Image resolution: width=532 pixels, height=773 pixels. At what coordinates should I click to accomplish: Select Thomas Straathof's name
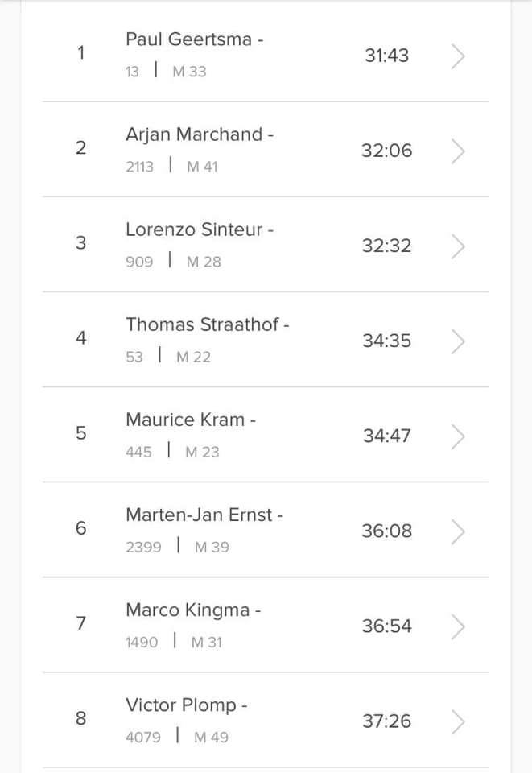tap(203, 324)
